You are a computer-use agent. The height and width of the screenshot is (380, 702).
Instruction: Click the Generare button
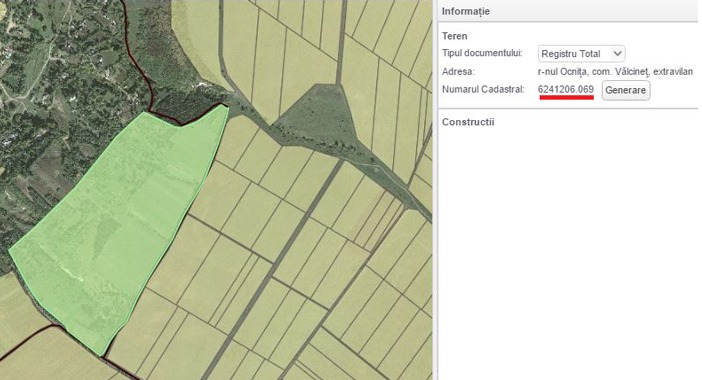click(x=625, y=90)
